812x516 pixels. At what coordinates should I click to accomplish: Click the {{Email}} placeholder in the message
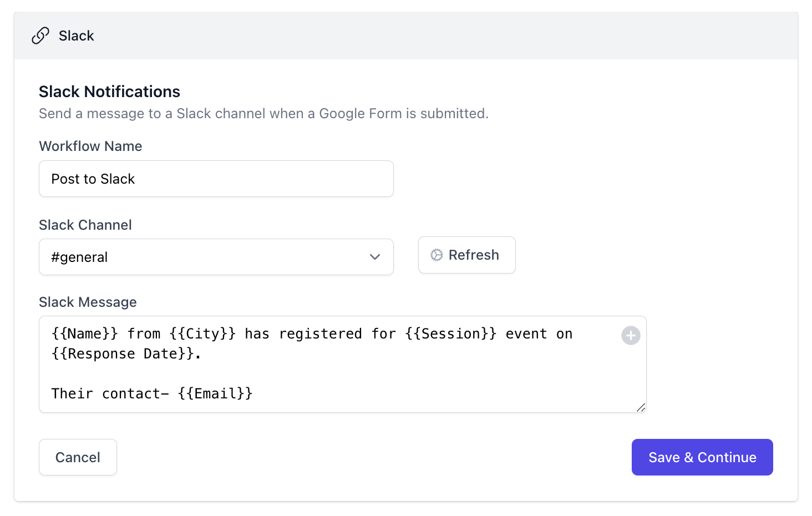pyautogui.click(x=216, y=393)
